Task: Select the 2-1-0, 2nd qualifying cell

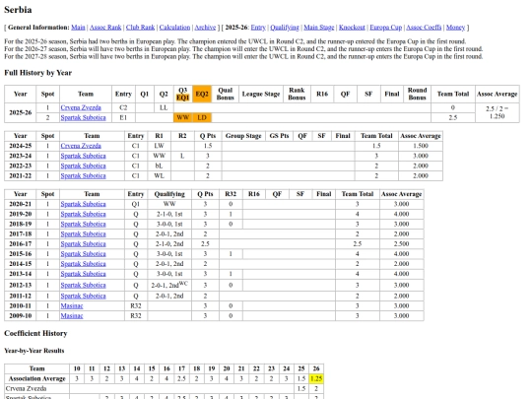Action: (169, 243)
